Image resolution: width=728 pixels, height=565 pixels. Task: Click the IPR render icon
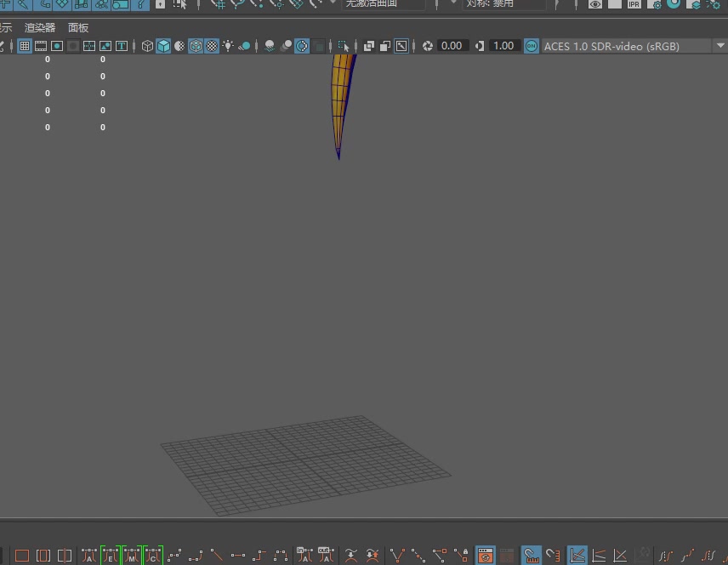[634, 4]
